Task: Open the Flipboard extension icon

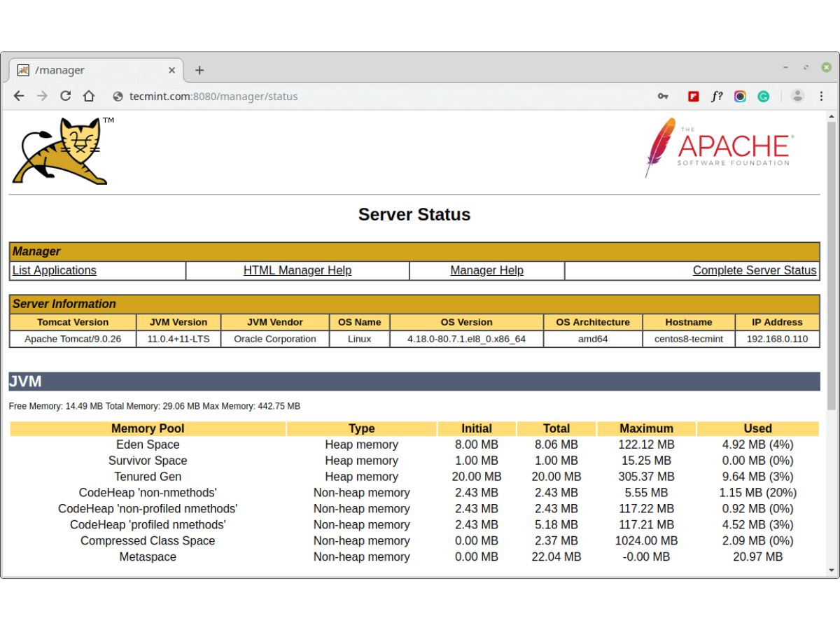Action: (693, 97)
